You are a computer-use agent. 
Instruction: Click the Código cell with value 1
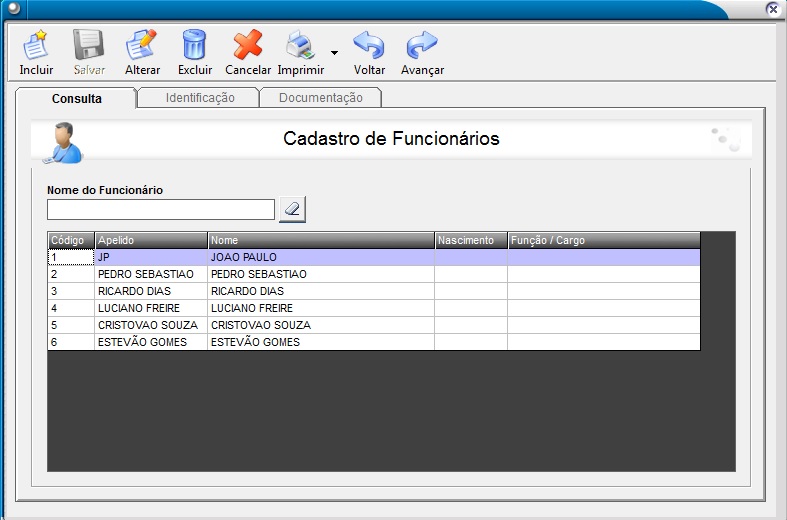point(71,257)
